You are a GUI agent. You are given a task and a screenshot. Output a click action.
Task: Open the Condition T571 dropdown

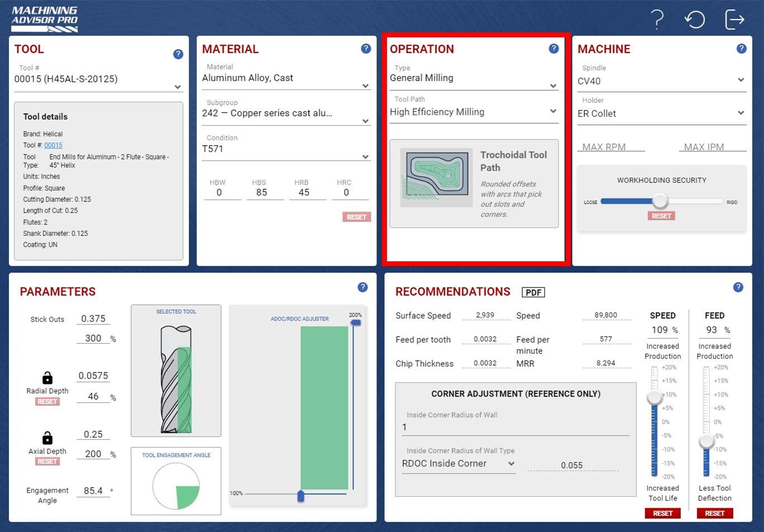coord(286,149)
